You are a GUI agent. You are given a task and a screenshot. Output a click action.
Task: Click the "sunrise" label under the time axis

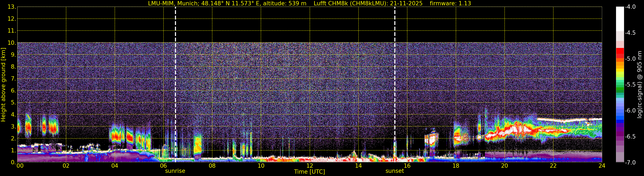[175, 171]
